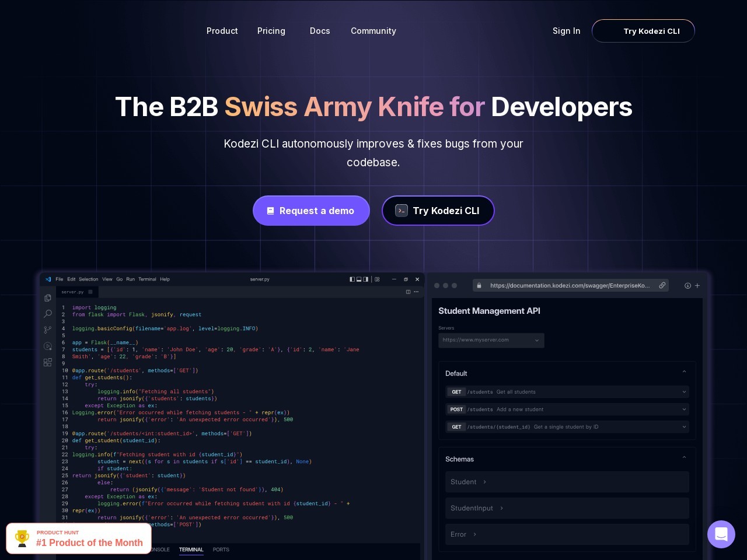Open the Go menu in editor
Screen dimensions: 747x560
(120, 279)
